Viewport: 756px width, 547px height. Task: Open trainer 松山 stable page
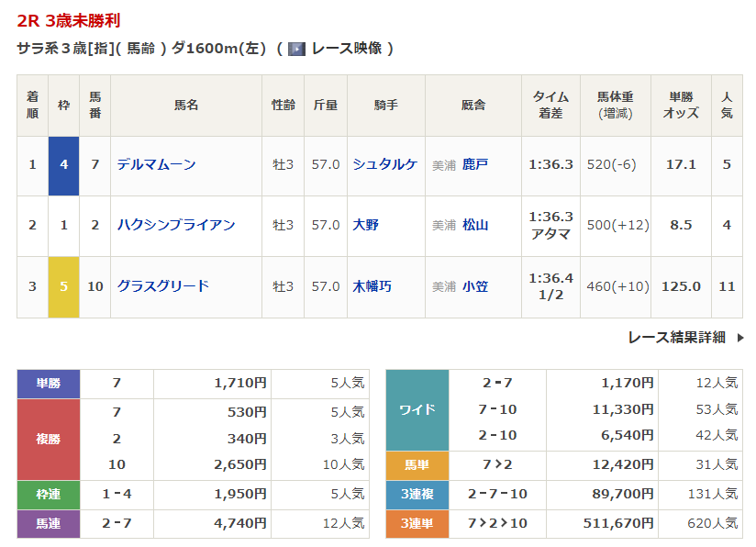[x=474, y=225]
